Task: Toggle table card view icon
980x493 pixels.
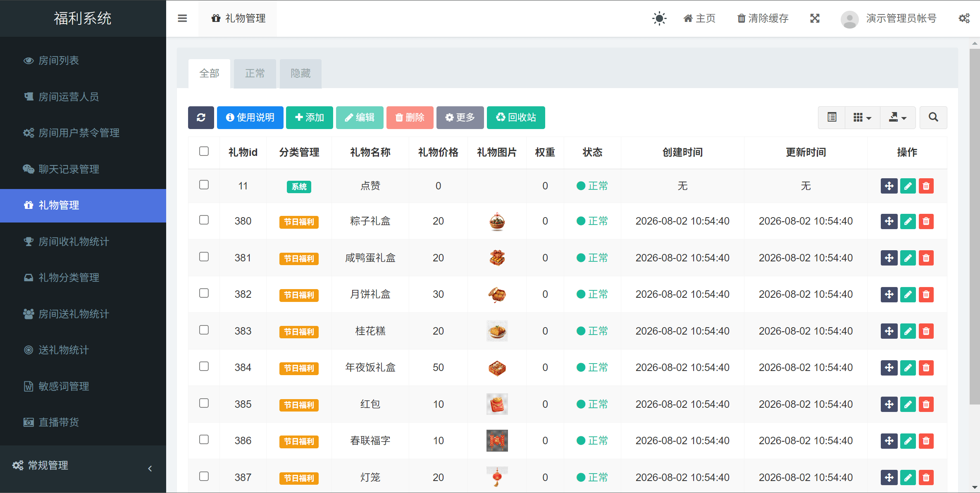Action: click(832, 117)
